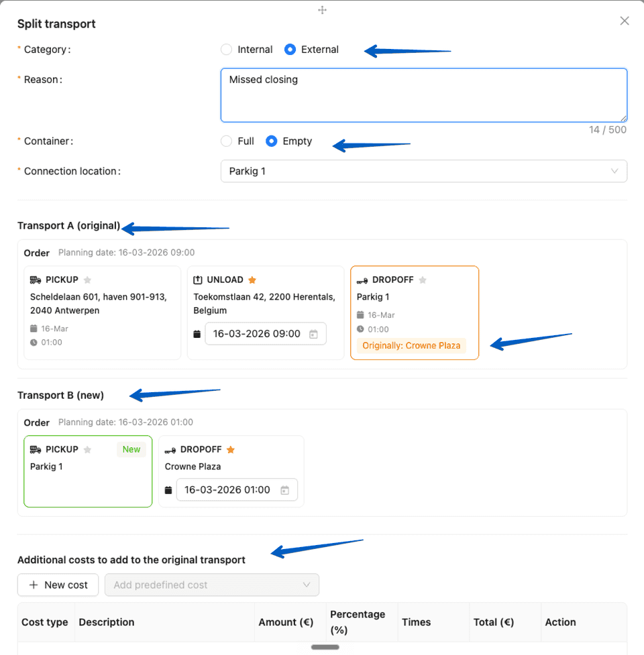Screen dimensions: 644x655
Task: Click the horizontal scrollbar under cost table
Action: pyautogui.click(x=325, y=647)
